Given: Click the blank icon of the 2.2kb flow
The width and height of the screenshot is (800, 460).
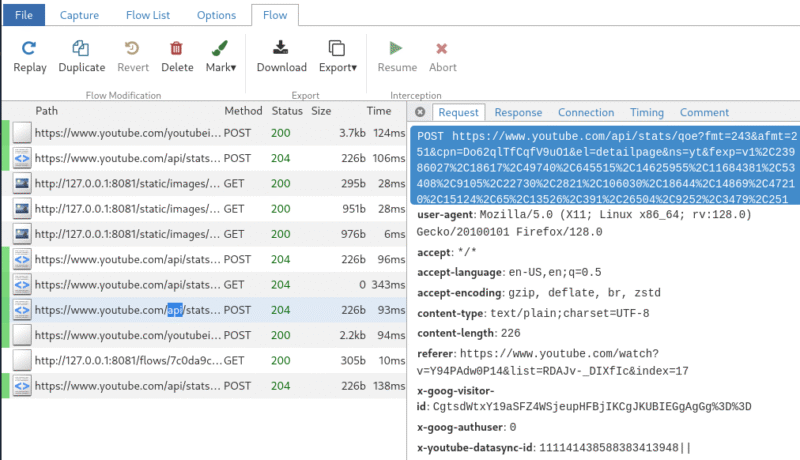Looking at the screenshot, I should 22,335.
